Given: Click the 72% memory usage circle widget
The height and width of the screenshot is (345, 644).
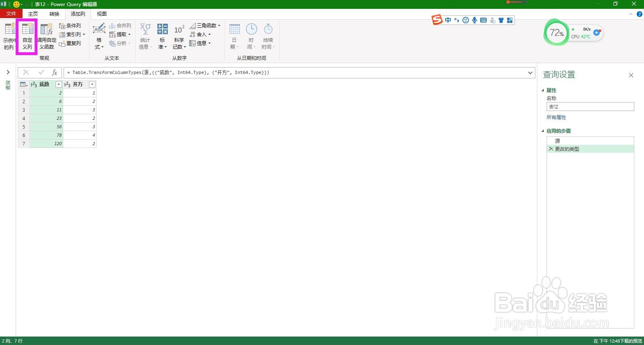Looking at the screenshot, I should [x=557, y=33].
